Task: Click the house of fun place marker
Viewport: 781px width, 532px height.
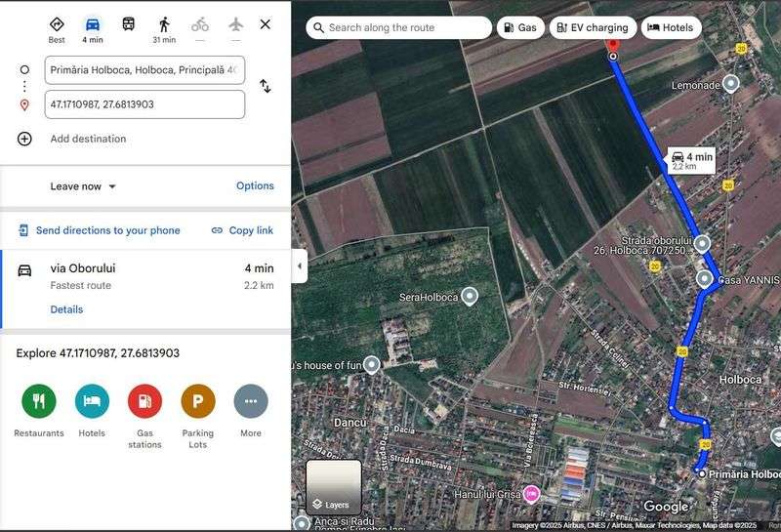Action: click(x=371, y=365)
